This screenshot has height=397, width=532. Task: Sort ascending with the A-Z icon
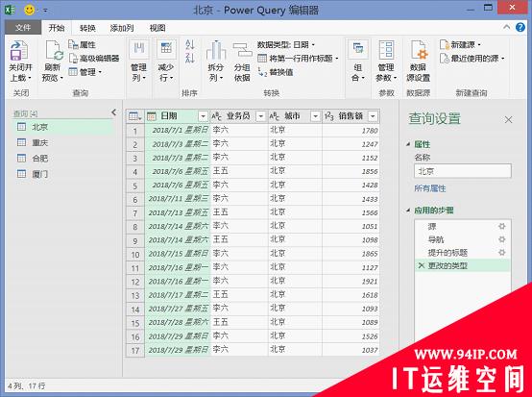coord(190,44)
